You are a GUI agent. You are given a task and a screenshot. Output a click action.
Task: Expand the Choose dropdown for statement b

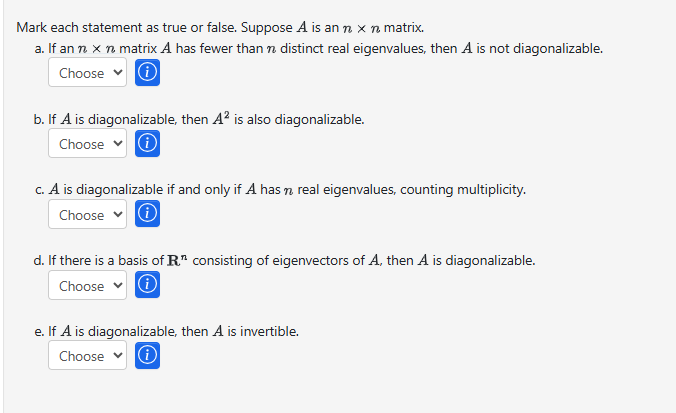tap(88, 144)
